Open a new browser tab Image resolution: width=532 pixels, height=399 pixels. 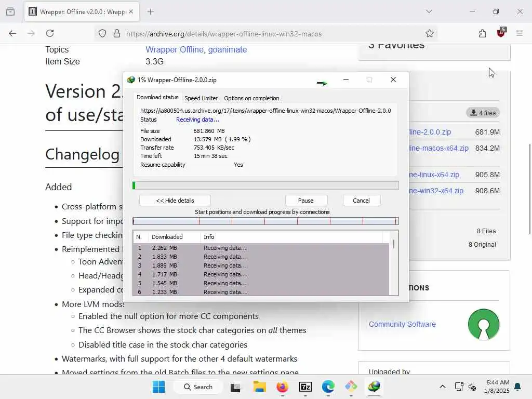pos(151,12)
